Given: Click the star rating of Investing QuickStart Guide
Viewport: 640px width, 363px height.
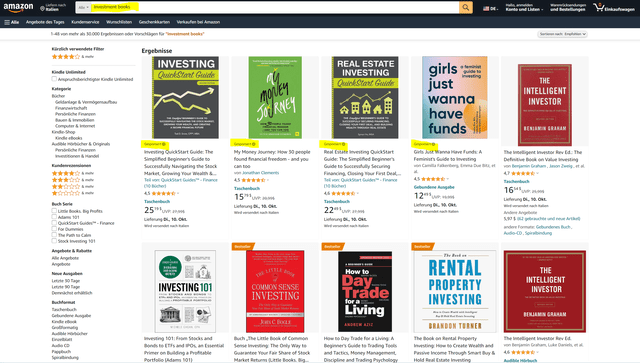Looking at the screenshot, I should pos(163,194).
